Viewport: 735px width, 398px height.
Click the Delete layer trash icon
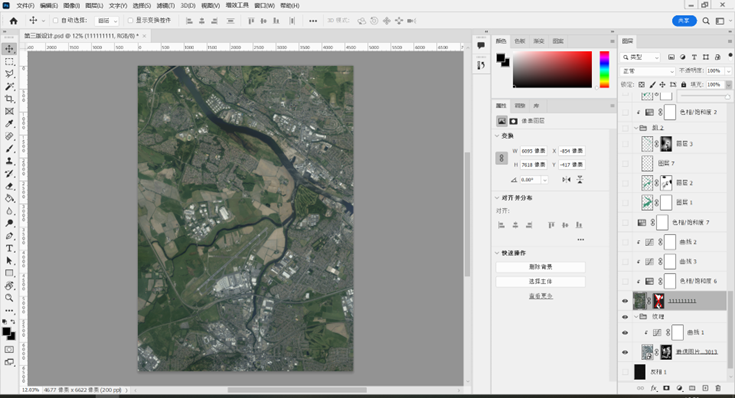click(x=718, y=388)
